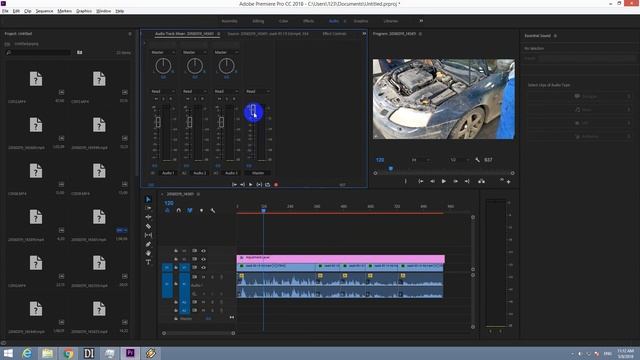Viewport: 640px width, 360px height.
Task: Toggle lock on top video track
Action: coord(176,251)
